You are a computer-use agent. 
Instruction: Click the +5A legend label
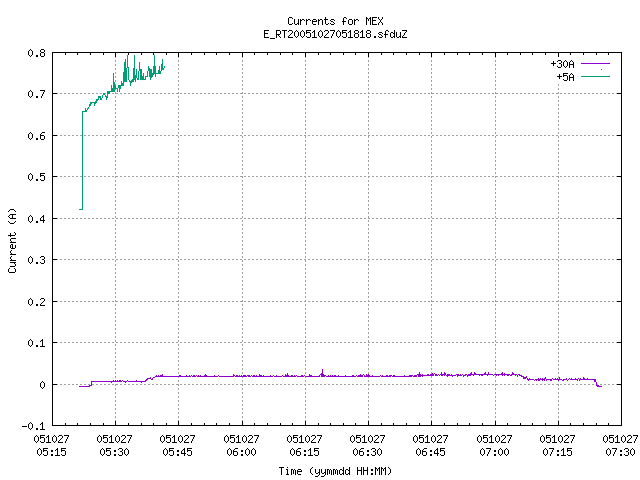coord(565,77)
